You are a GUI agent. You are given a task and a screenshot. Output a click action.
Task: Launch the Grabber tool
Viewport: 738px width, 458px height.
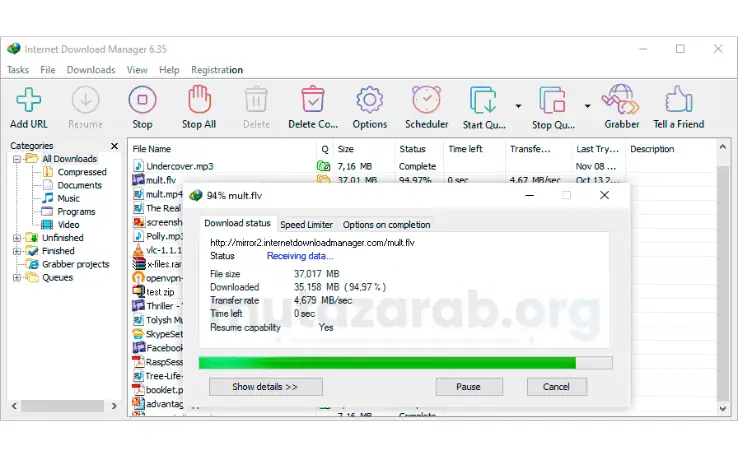(x=621, y=99)
